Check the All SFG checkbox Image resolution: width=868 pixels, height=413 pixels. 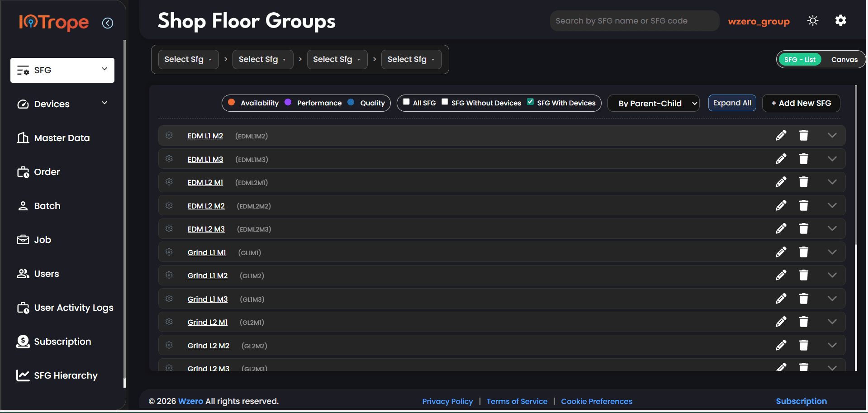click(406, 102)
